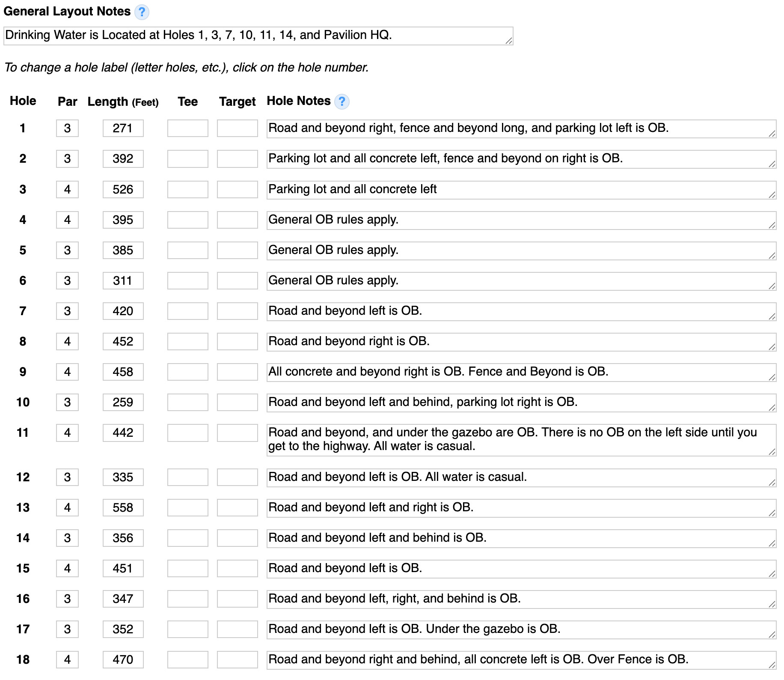
Task: Focus the Tee field for hole 1
Action: pos(187,128)
